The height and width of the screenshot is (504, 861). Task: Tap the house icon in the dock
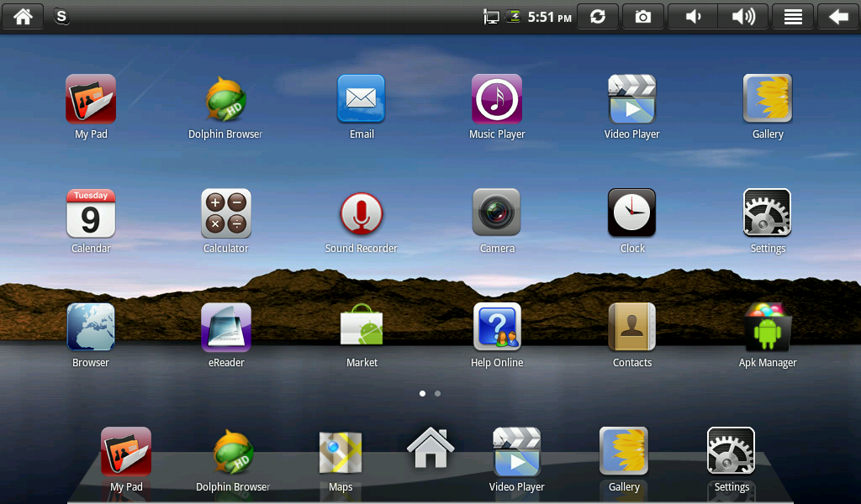pos(430,448)
